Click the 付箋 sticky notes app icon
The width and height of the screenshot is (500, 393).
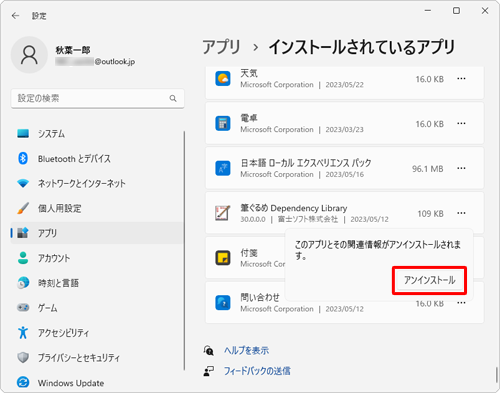tap(223, 258)
